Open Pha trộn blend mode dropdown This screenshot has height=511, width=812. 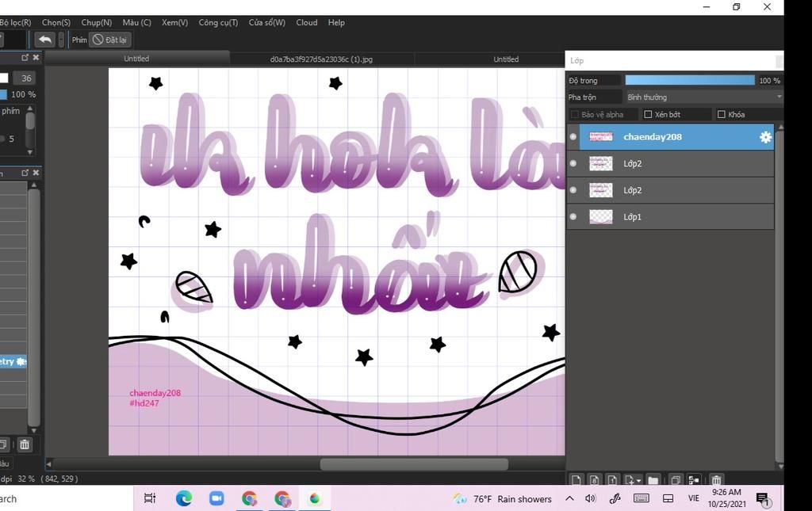point(704,97)
